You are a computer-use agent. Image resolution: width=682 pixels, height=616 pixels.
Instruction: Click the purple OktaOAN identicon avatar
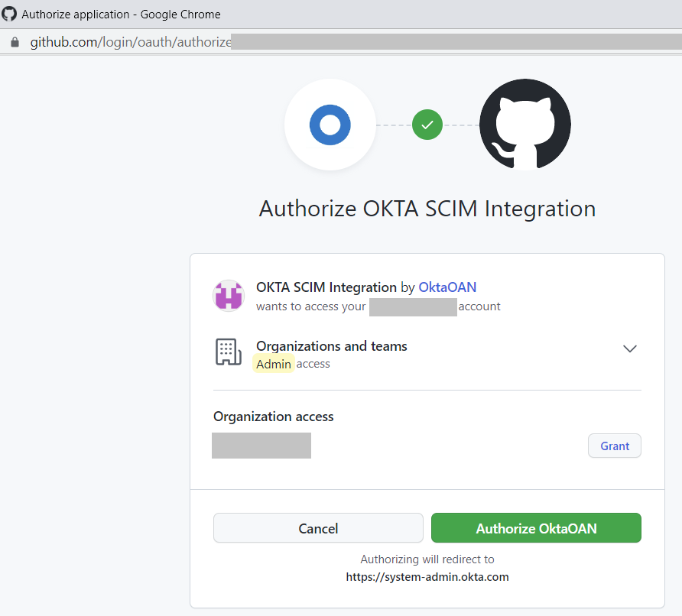[228, 296]
